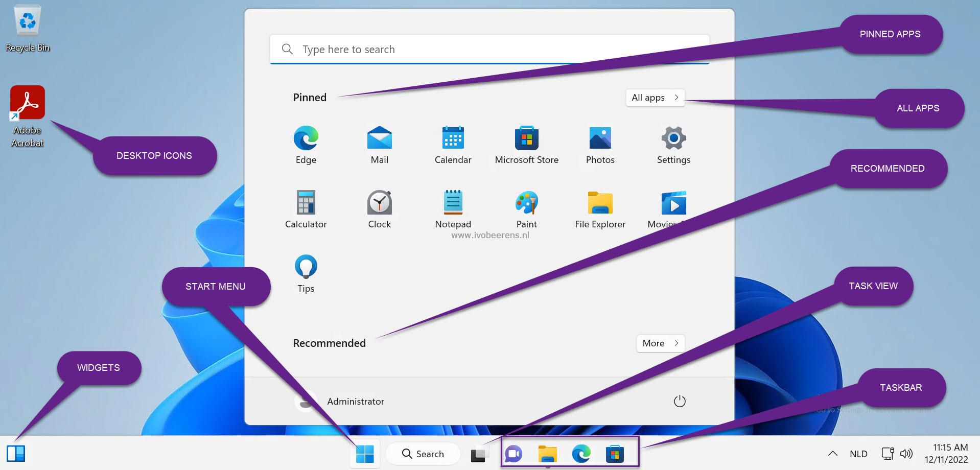Open Task View on the taskbar
Viewport: 980px width, 470px height.
point(479,454)
